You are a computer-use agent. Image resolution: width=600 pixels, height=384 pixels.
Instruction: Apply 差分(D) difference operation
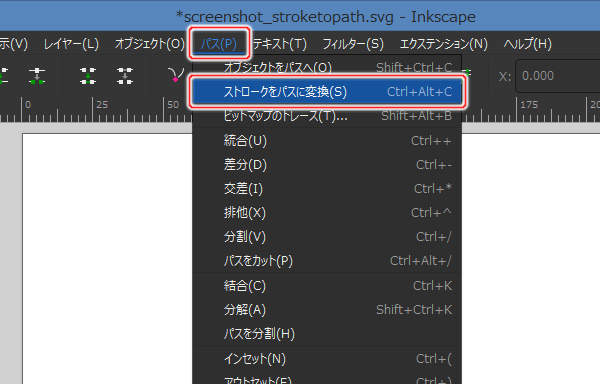(x=327, y=165)
